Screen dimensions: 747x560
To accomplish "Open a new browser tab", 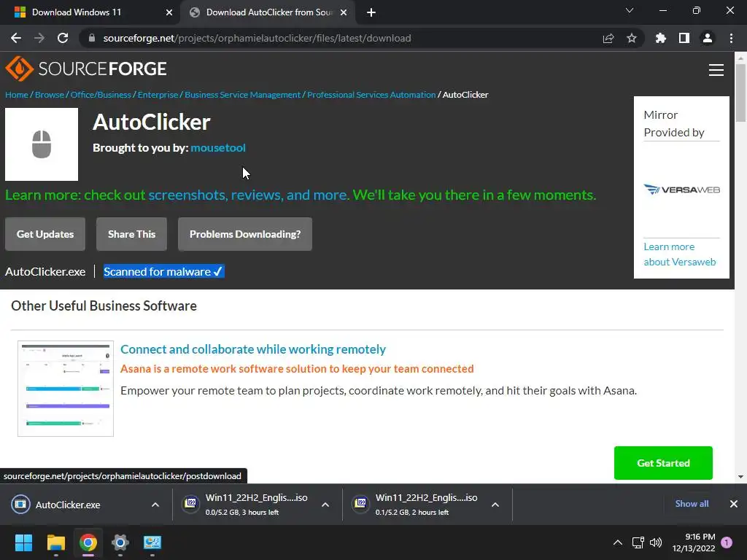I will pyautogui.click(x=371, y=12).
